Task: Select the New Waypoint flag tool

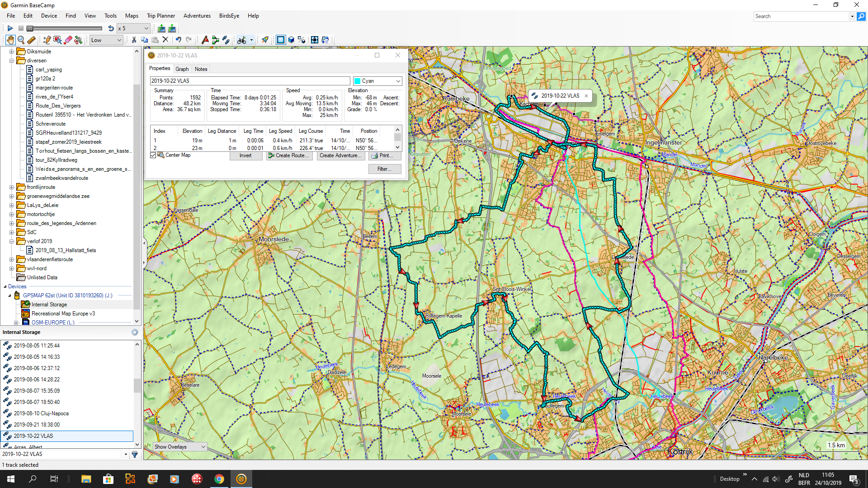Action: point(205,40)
